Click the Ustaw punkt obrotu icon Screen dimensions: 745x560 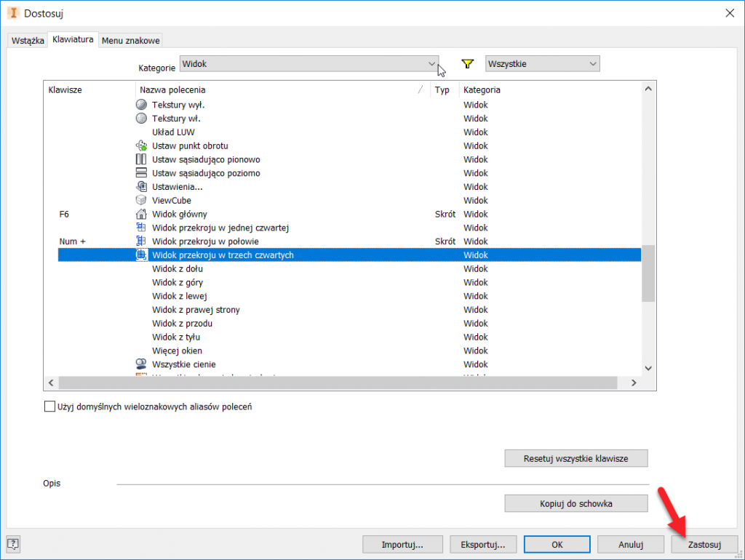pyautogui.click(x=142, y=145)
